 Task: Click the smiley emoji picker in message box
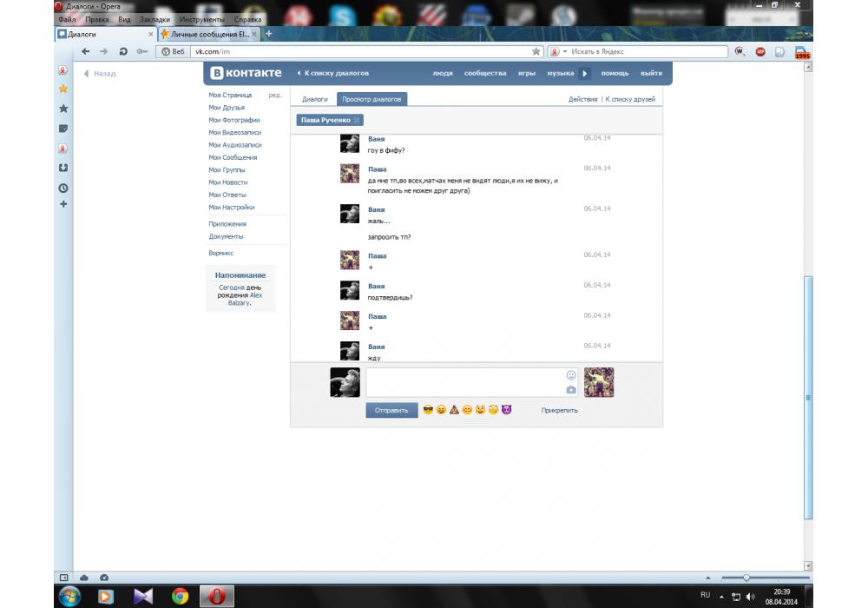click(571, 375)
